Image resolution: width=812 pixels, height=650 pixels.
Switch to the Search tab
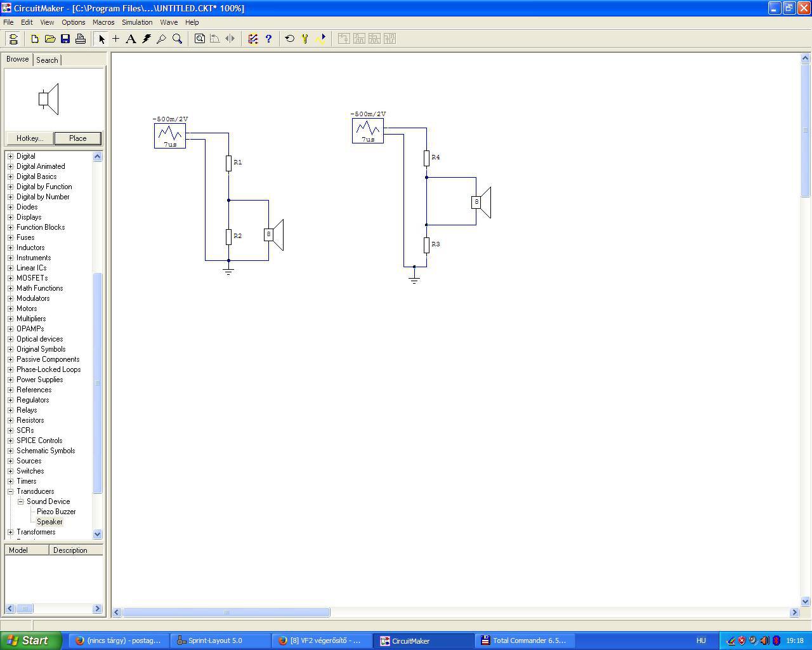pyautogui.click(x=47, y=60)
